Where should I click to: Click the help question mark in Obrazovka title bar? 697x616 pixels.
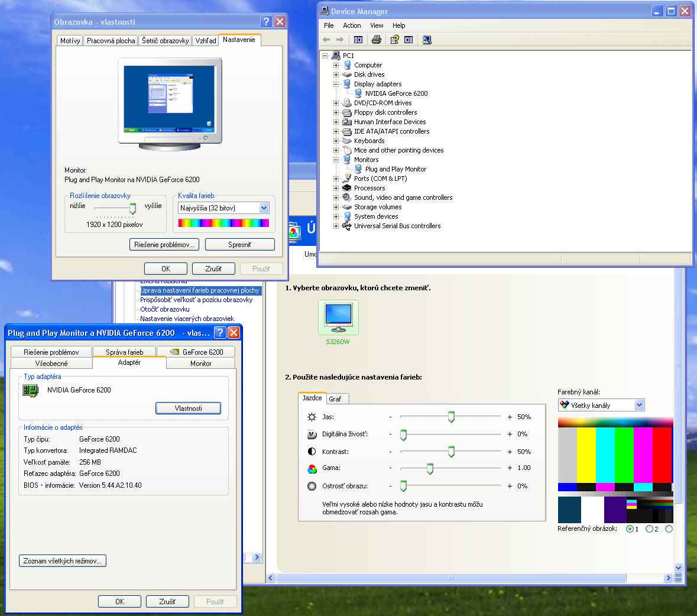click(x=266, y=22)
